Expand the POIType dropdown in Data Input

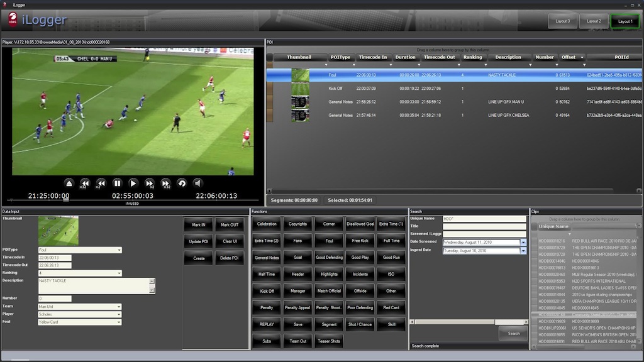click(x=119, y=250)
